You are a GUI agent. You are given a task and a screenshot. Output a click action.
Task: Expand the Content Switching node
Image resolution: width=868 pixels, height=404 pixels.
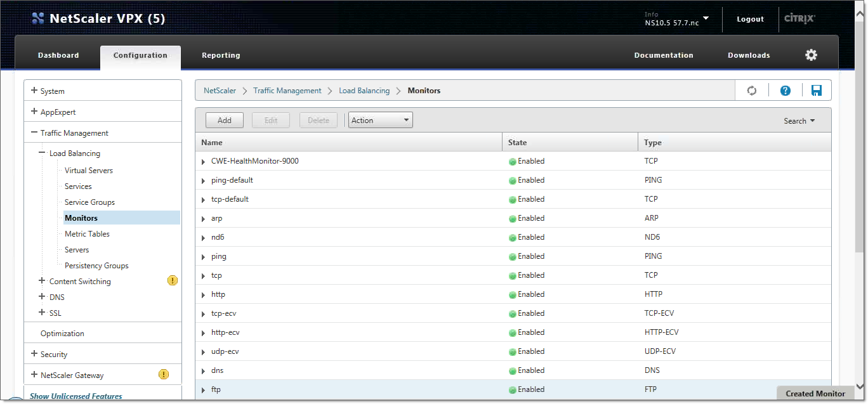coord(43,281)
